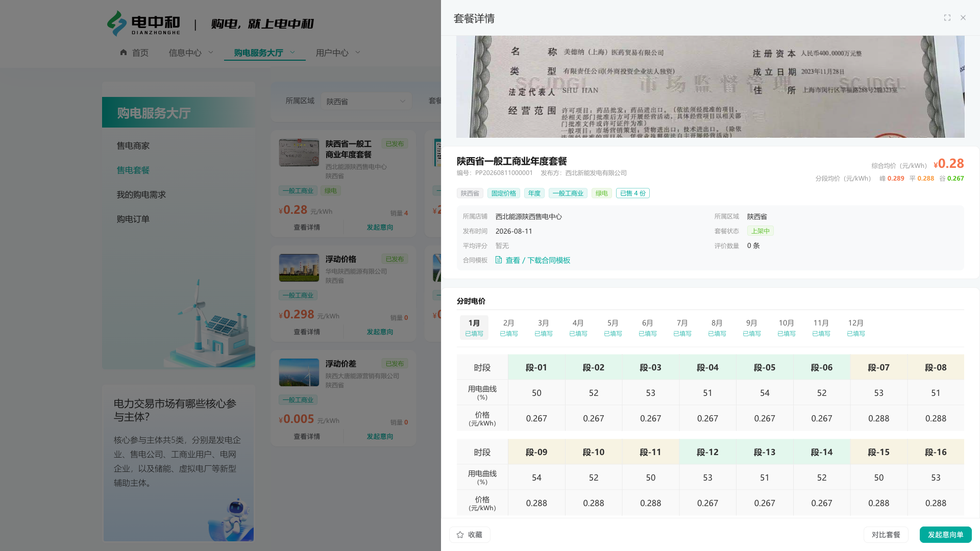Click 发起意向 on 陕西省一般工商业年度套餐 card
The image size is (980, 551).
pyautogui.click(x=380, y=228)
